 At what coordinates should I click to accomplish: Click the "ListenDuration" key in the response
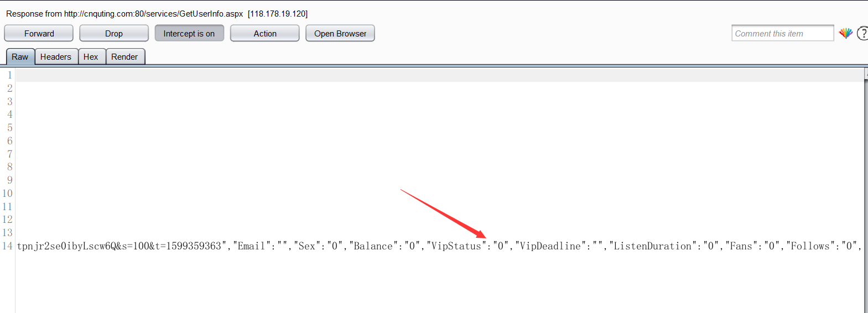click(653, 246)
